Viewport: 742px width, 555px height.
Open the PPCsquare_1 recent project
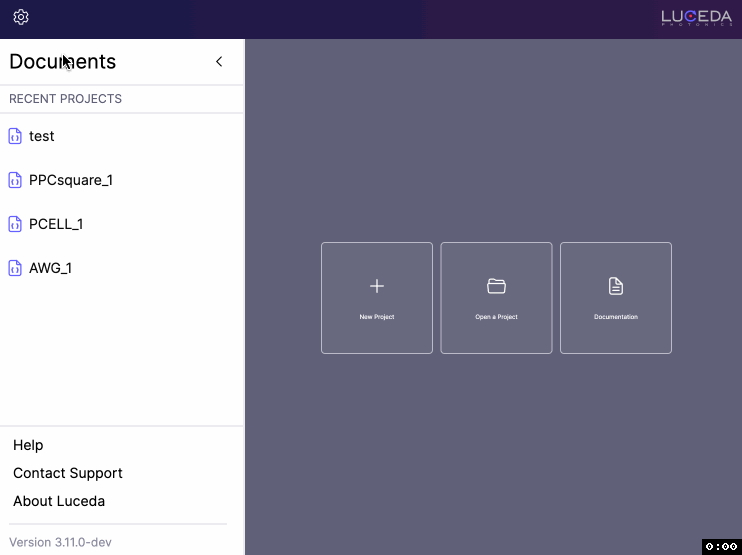coord(70,180)
